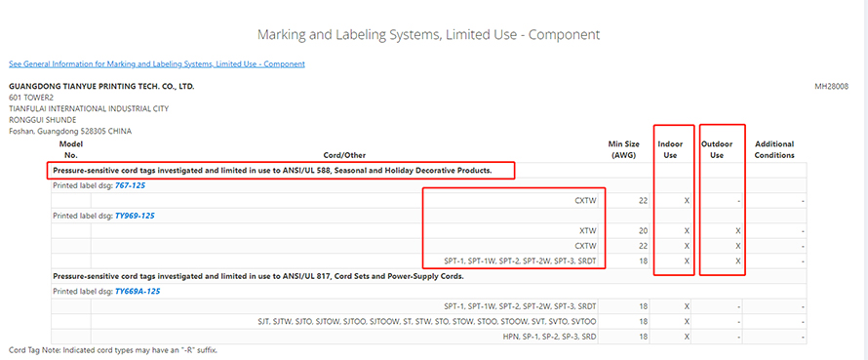Click the Min Size (AWG) column header

pos(624,149)
